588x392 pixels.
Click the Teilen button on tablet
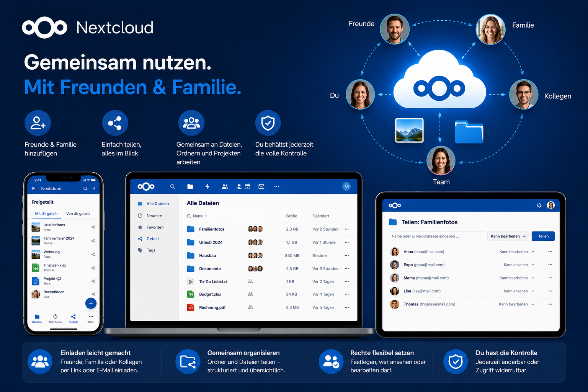point(543,236)
